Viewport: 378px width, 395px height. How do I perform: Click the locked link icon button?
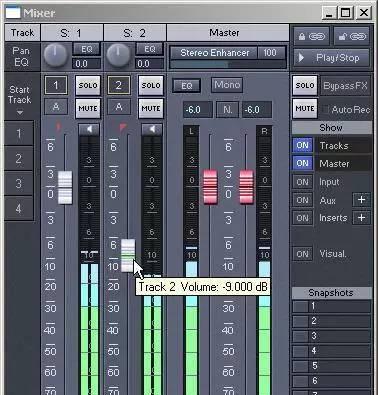(x=312, y=36)
